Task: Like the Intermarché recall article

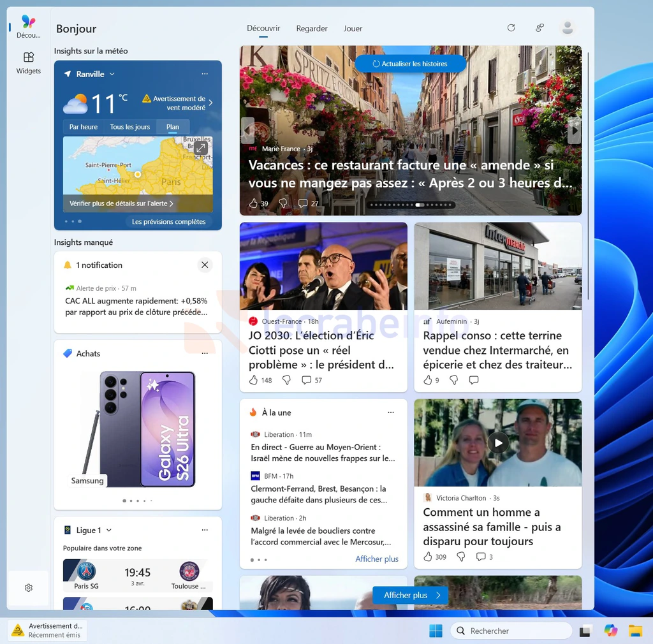Action: [x=428, y=380]
